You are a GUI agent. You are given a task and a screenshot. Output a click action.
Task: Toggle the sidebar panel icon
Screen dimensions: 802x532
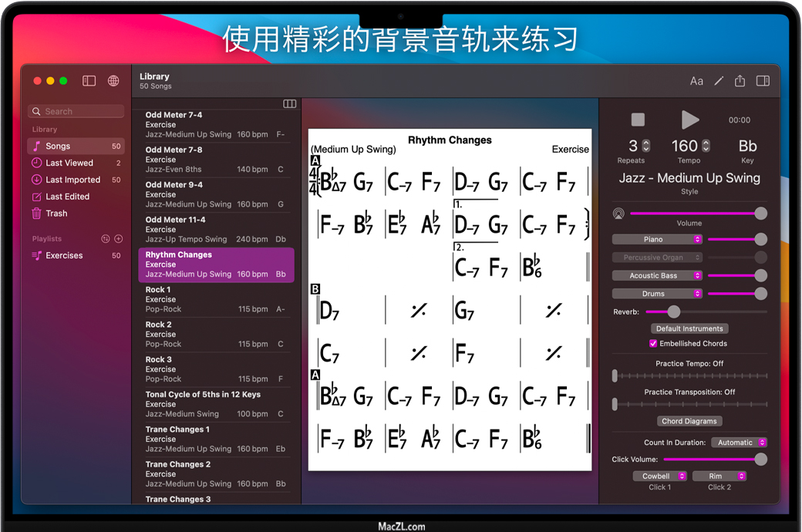(89, 81)
